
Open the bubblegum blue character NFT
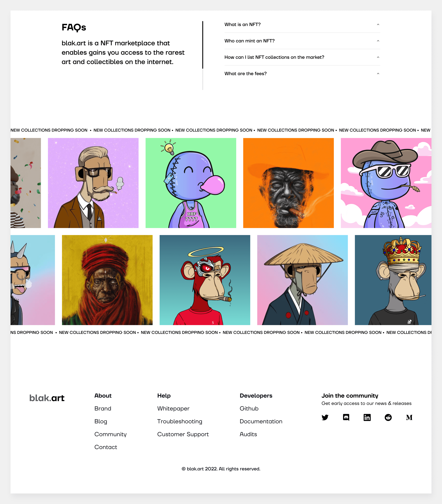[x=191, y=183]
